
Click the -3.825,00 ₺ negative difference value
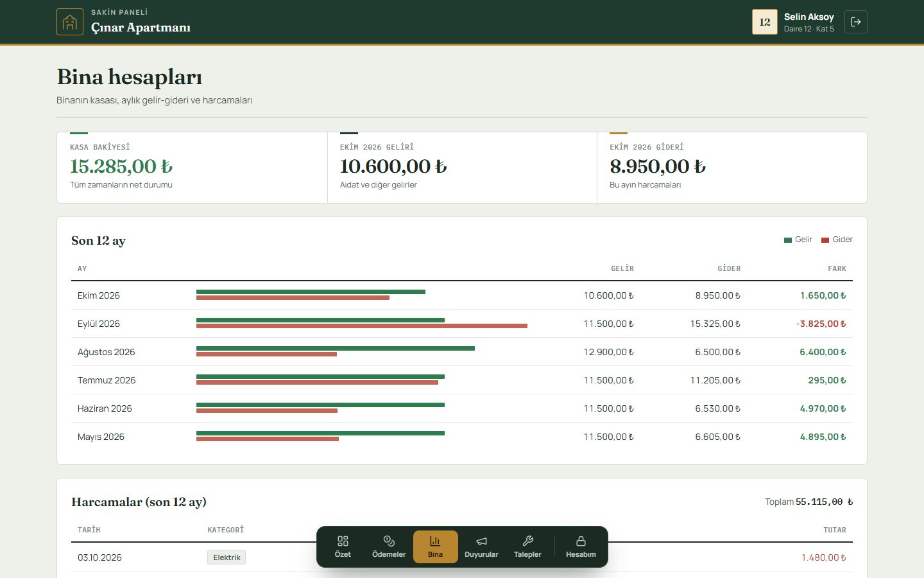(x=821, y=324)
